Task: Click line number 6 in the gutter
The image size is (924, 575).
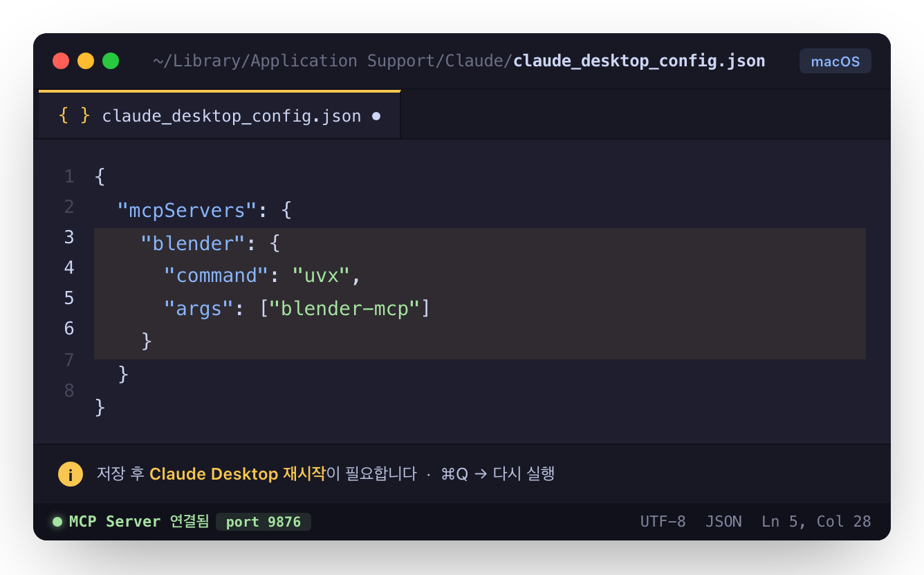Action: (x=69, y=328)
